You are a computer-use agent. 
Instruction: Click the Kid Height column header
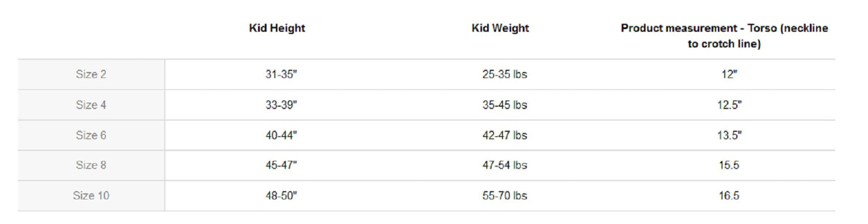point(277,28)
